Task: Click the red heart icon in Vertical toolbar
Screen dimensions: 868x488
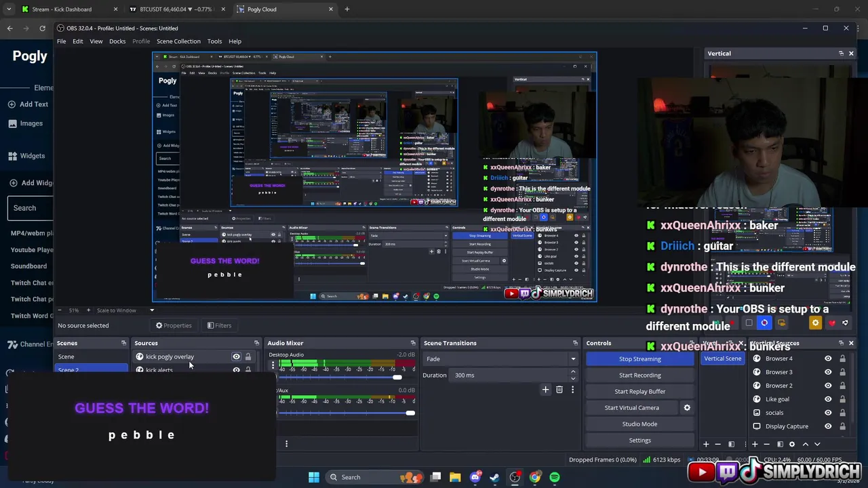Action: 832,323
